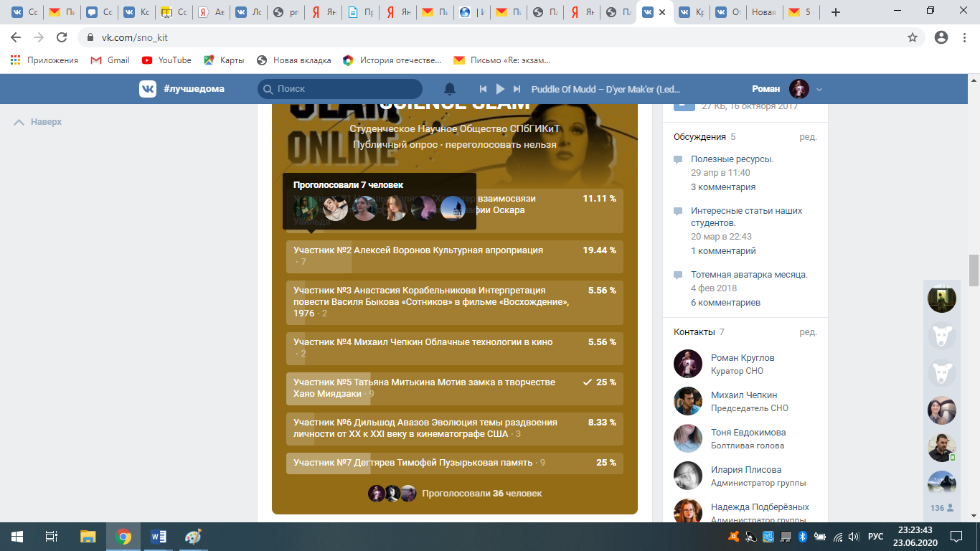The width and height of the screenshot is (980, 551).
Task: Switch to the Новая browser tab
Action: coord(763,12)
